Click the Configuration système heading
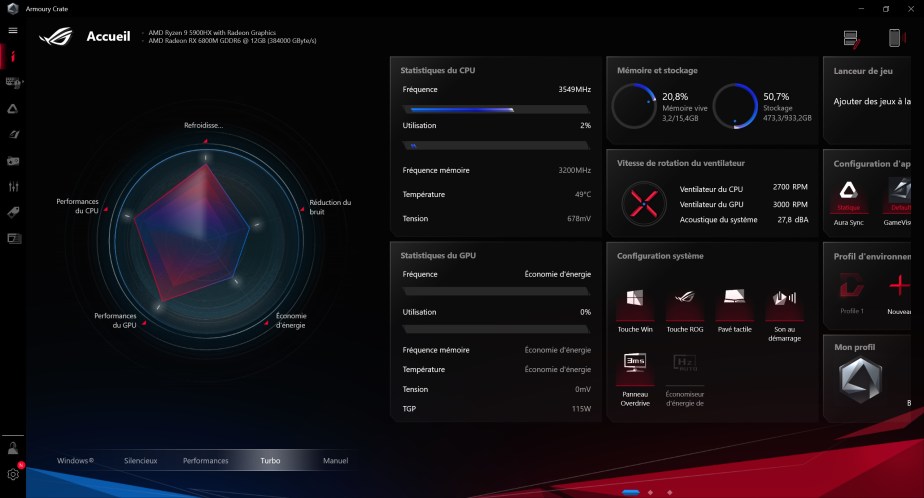Screen dimensions: 924x498 [x=660, y=256]
